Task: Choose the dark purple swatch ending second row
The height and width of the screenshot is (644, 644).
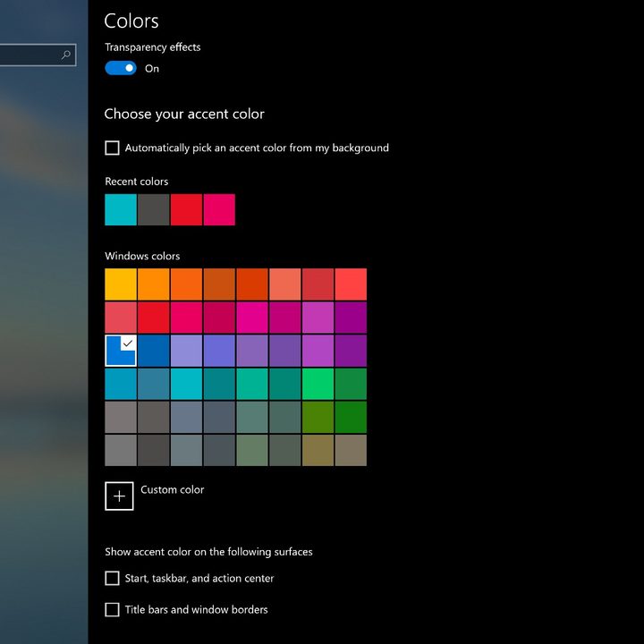Action: [351, 318]
